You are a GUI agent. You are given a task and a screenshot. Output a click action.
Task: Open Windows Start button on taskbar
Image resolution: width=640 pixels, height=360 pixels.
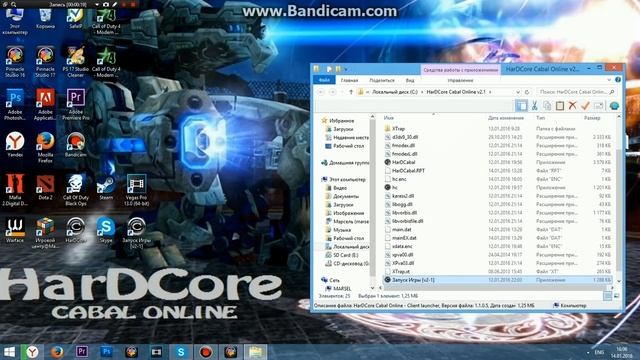click(x=9, y=352)
